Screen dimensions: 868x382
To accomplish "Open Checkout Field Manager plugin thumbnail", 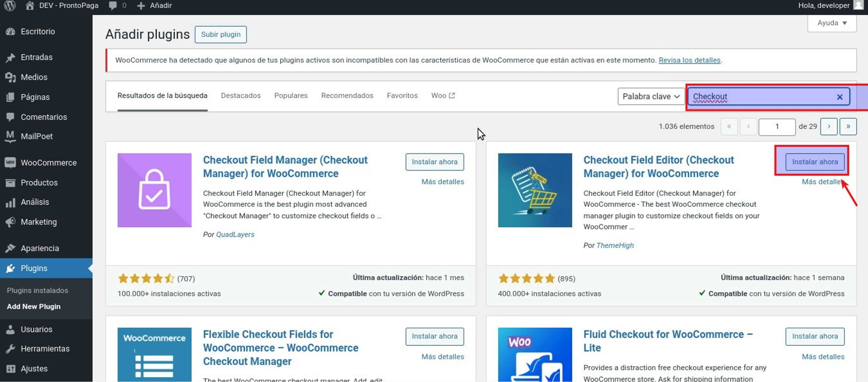I will pyautogui.click(x=154, y=190).
